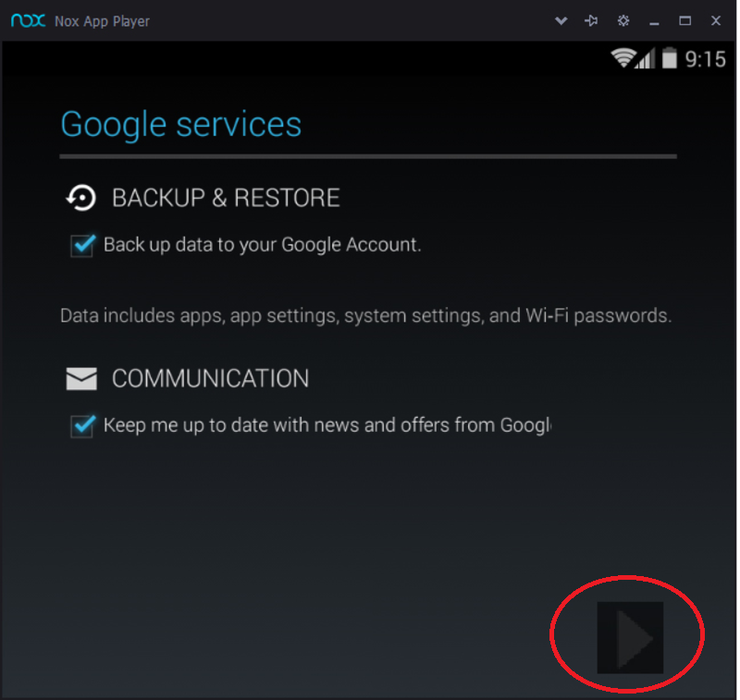Click the BACKUP & RESTORE heading
The height and width of the screenshot is (700, 740).
pos(227,198)
